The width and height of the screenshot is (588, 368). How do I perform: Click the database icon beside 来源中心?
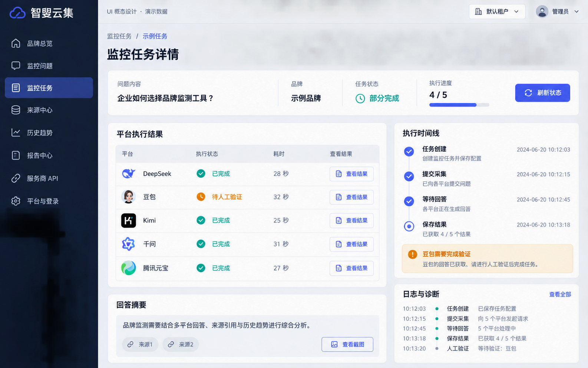(x=16, y=110)
